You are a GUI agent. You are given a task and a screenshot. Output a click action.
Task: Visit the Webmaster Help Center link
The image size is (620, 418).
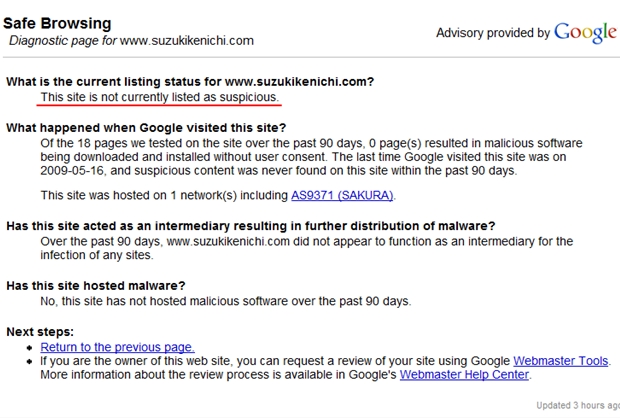point(464,375)
